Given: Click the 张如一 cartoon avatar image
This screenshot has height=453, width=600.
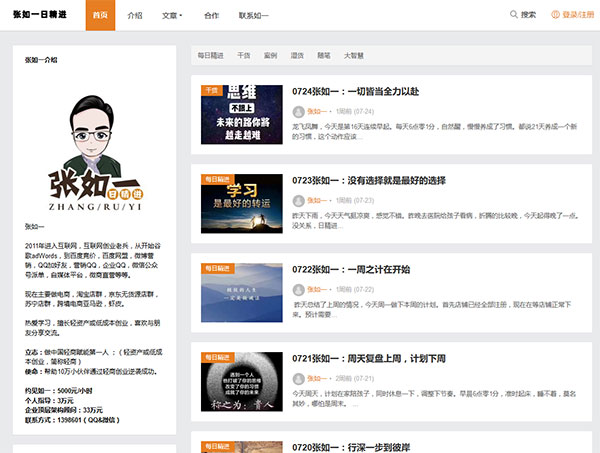Looking at the screenshot, I should (x=95, y=152).
